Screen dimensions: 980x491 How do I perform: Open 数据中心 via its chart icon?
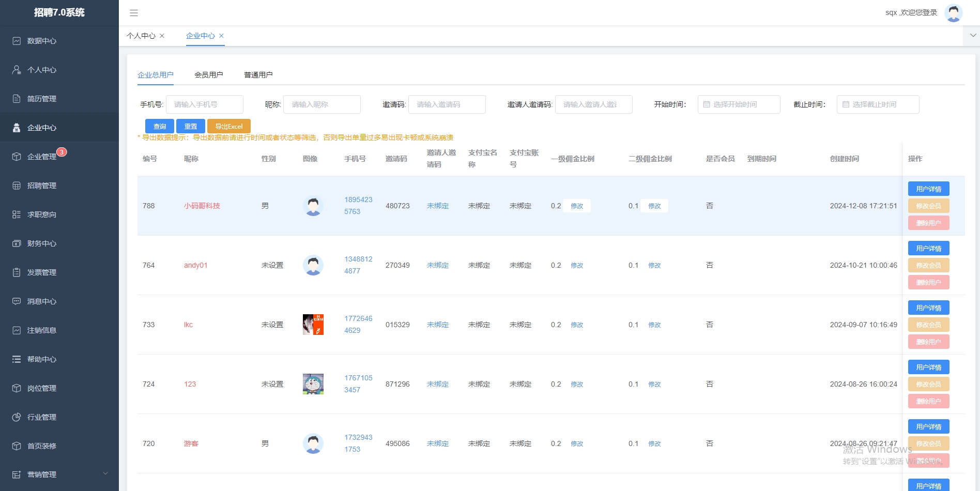16,41
